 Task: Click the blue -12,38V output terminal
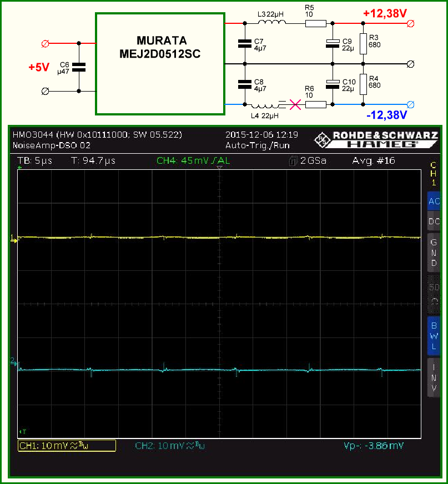(x=411, y=105)
